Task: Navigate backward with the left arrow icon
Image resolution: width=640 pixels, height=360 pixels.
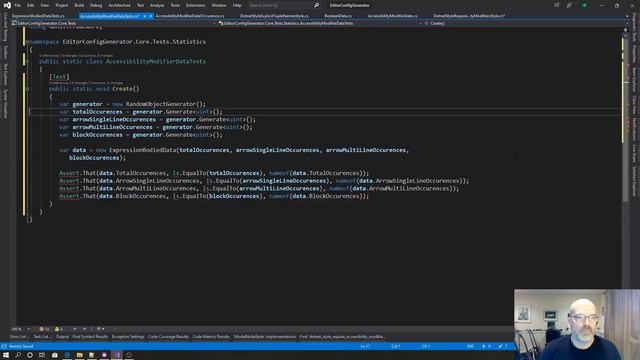Action: pos(75,329)
